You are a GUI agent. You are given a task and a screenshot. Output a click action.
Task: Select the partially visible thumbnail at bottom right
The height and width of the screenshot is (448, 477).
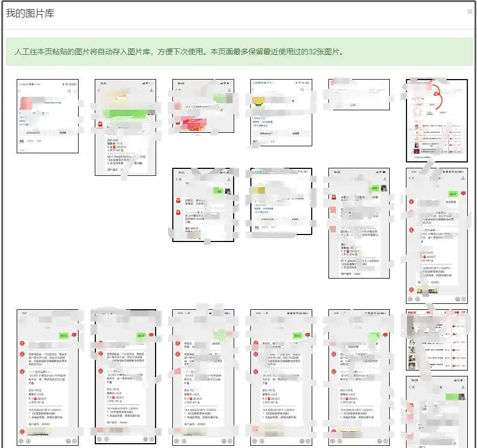(437, 412)
